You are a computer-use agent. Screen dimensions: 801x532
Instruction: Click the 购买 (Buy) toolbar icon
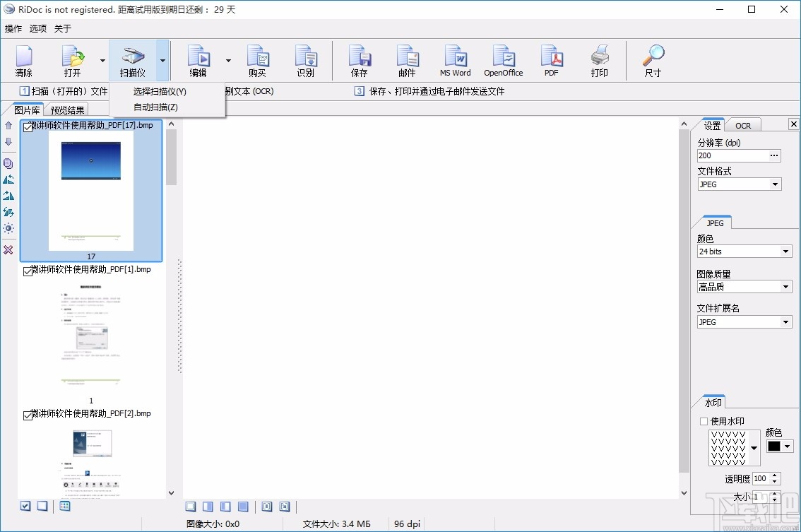coord(257,60)
